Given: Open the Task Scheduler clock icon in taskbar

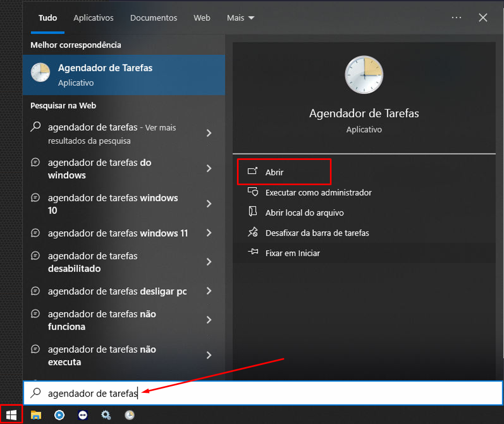Looking at the screenshot, I should point(129,415).
